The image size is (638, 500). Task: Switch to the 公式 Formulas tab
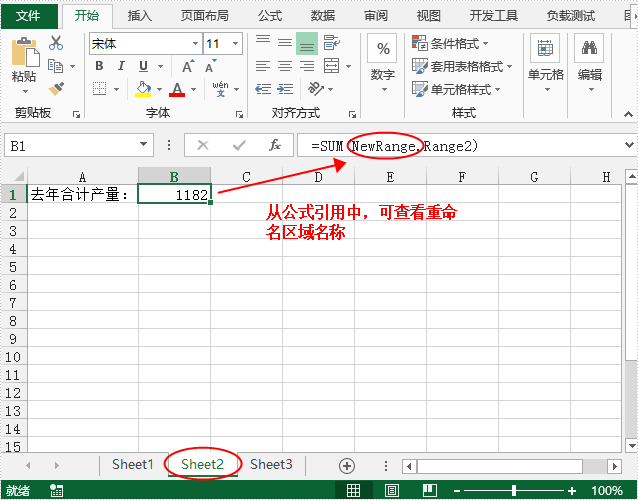(270, 16)
